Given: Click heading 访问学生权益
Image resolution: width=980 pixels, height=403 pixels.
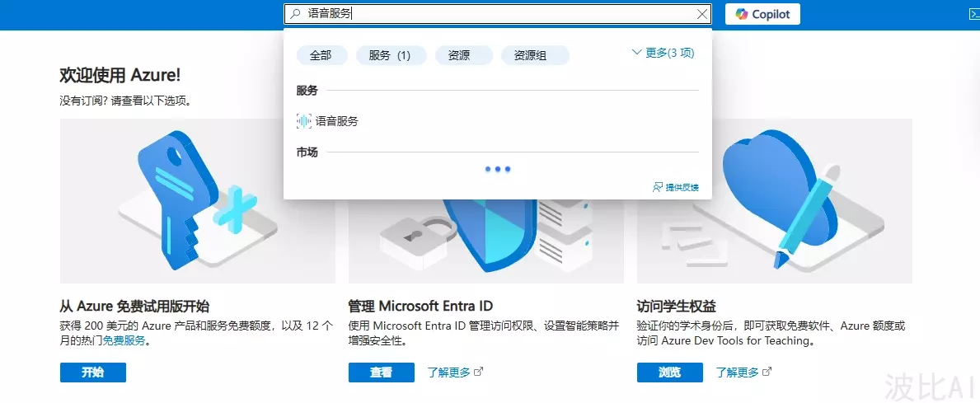Looking at the screenshot, I should [676, 306].
